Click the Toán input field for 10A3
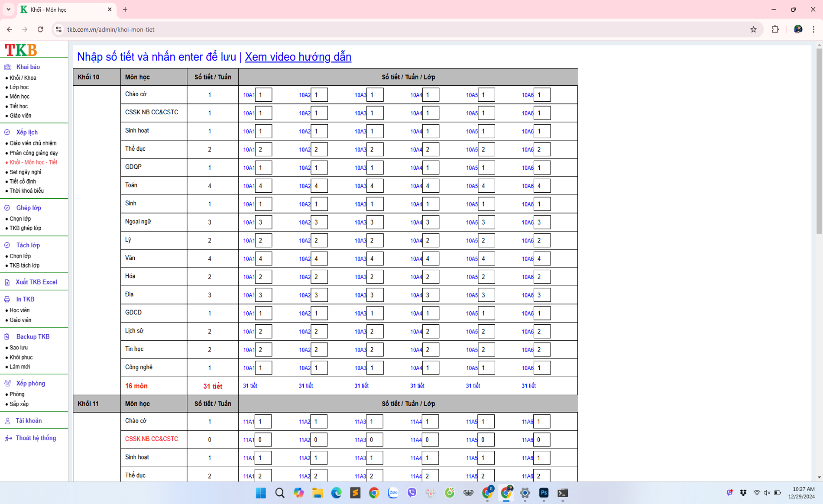The height and width of the screenshot is (504, 823). coord(375,186)
